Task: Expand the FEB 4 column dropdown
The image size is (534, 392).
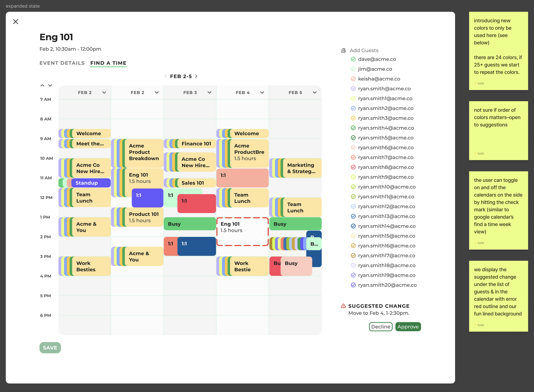Action: coord(262,93)
